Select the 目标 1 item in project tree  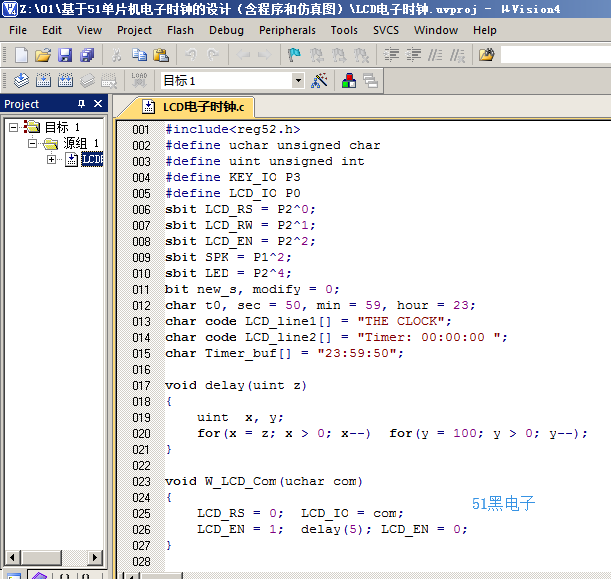(x=62, y=127)
